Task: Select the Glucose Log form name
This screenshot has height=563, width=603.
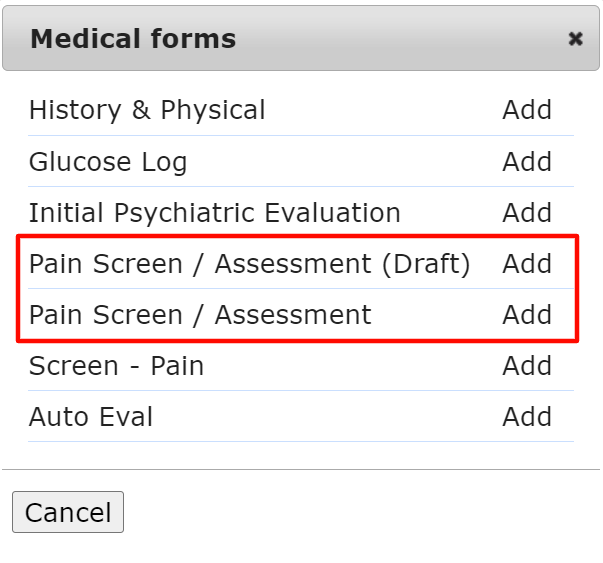Action: tap(108, 161)
